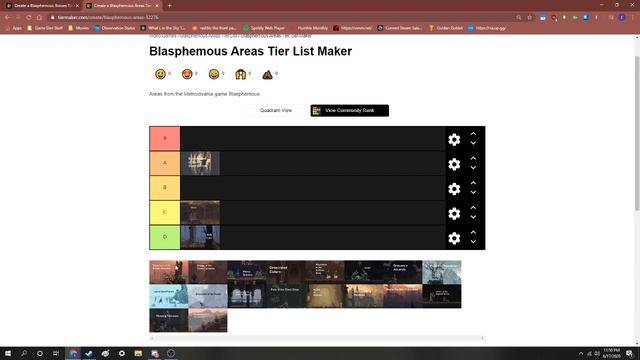The width and height of the screenshot is (640, 360).
Task: Pick the Mercy Dreams area thumbnail
Action: point(247,272)
